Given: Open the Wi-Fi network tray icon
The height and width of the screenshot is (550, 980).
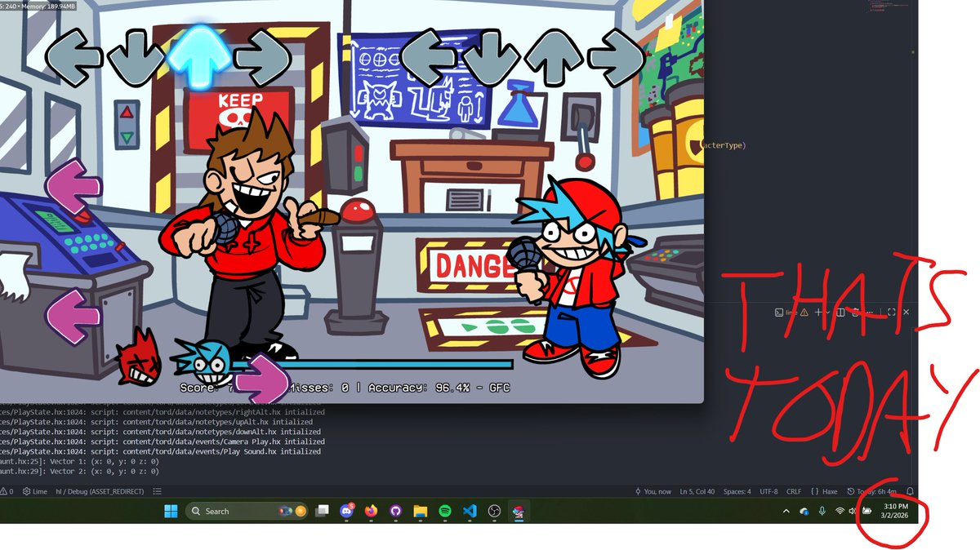Looking at the screenshot, I should point(840,512).
